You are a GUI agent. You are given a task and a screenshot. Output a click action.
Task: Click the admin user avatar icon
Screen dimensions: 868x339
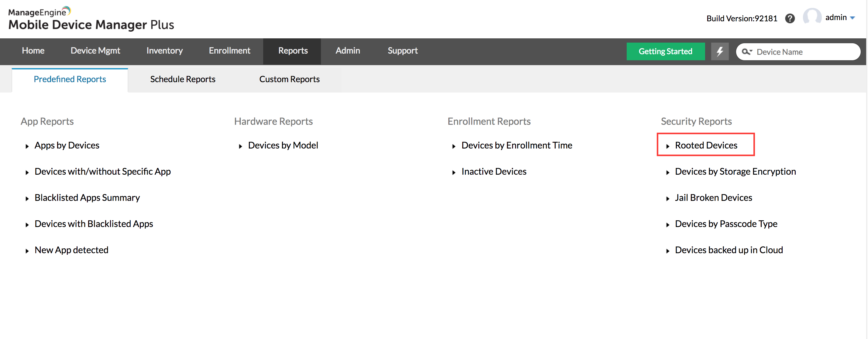pos(812,17)
